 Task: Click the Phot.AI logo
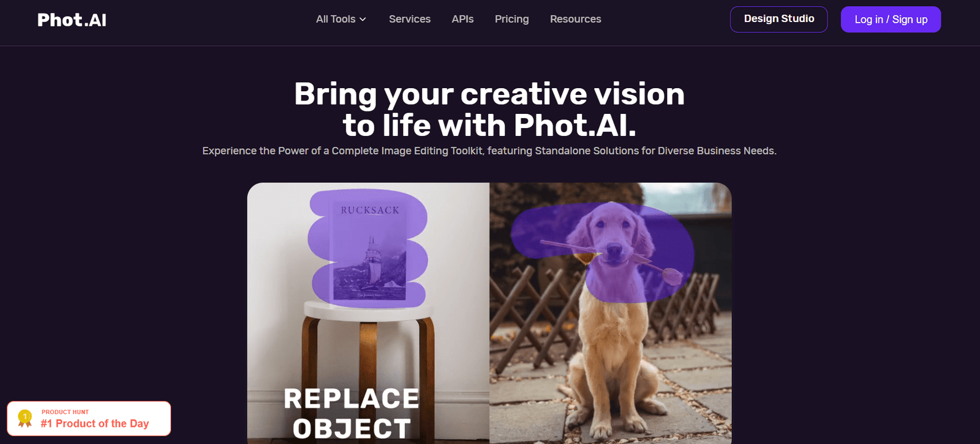pyautogui.click(x=72, y=20)
